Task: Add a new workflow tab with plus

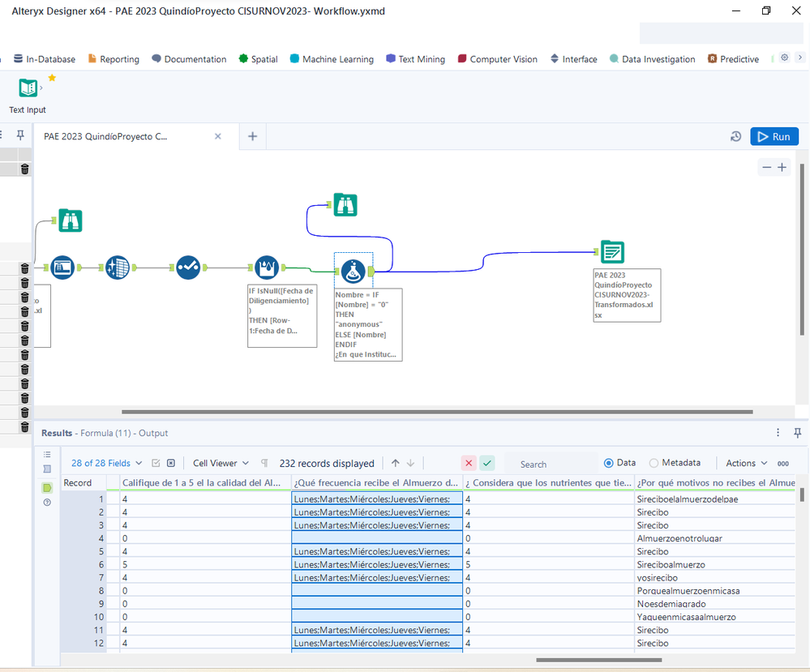Action: point(252,136)
